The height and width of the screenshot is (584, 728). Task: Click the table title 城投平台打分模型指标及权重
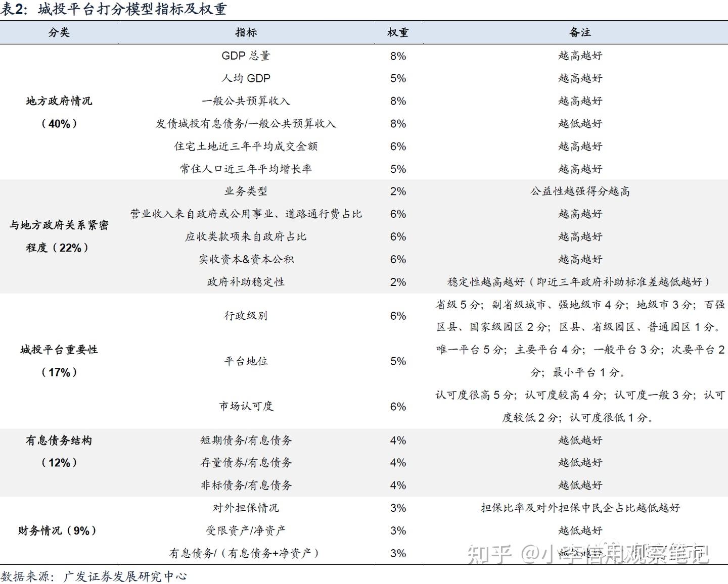tap(132, 9)
